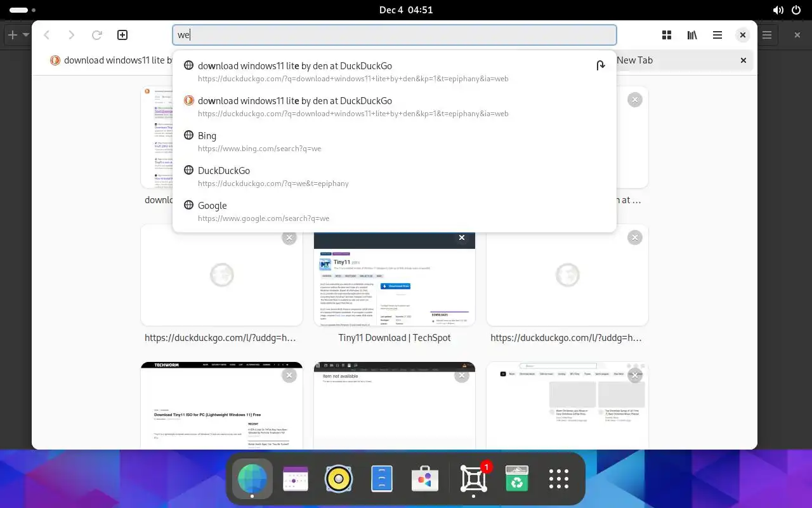Open the blue Files cabinet icon in dock

point(382,479)
